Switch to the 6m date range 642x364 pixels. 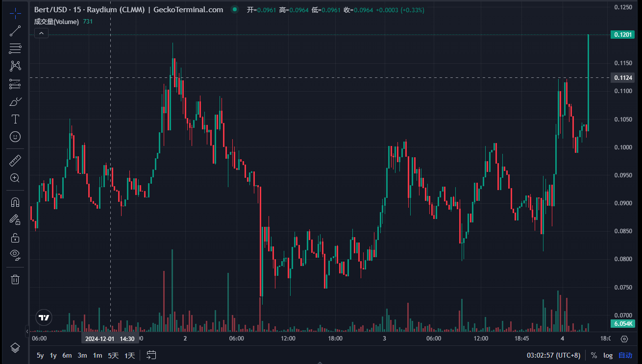pos(67,355)
